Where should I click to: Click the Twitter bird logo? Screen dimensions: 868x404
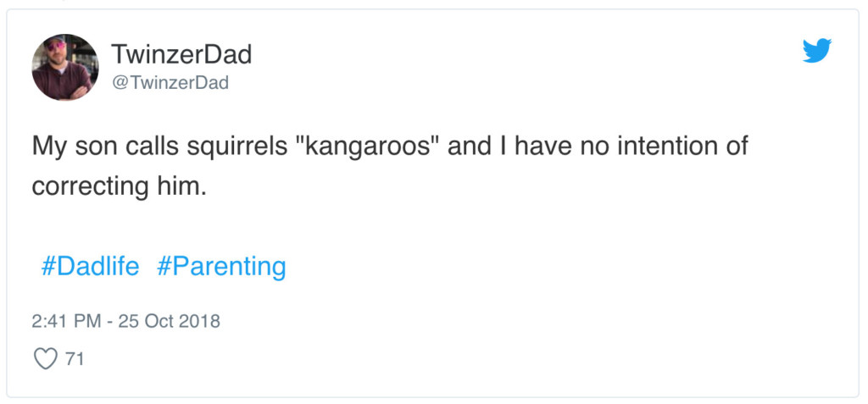pos(817,51)
